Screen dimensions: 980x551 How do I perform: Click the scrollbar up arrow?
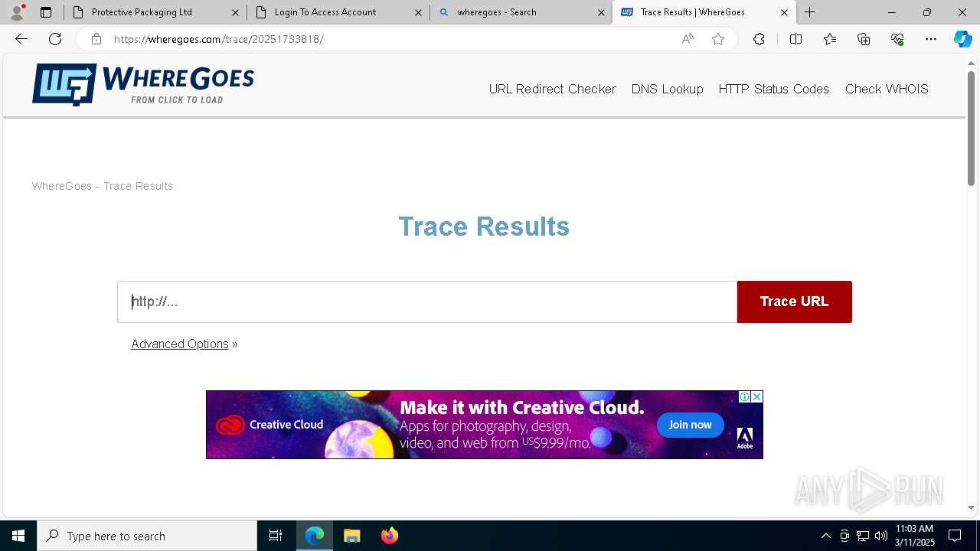coord(971,63)
